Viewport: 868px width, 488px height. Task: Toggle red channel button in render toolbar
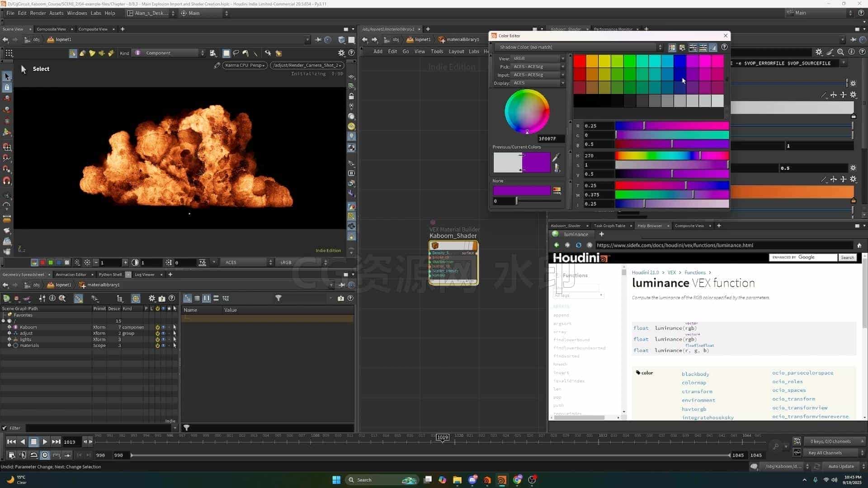coord(42,263)
